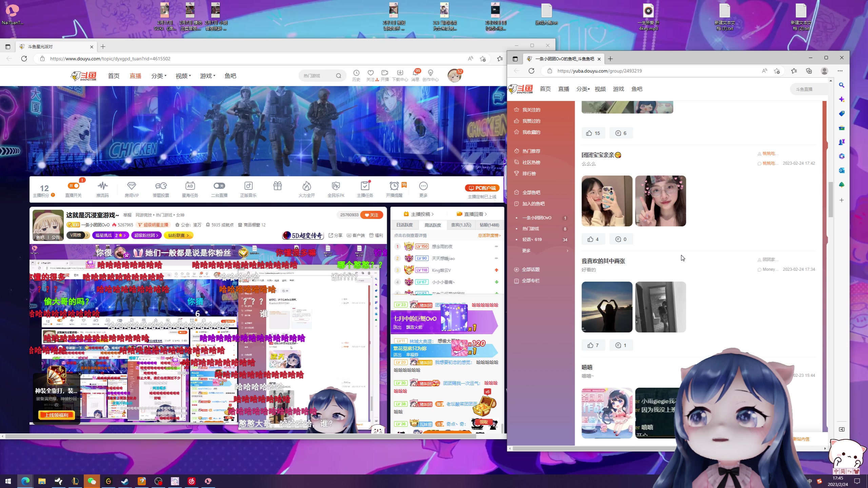Image resolution: width=868 pixels, height=488 pixels.
Task: Switch to the 钻粉(1488) tab
Action: [489, 225]
